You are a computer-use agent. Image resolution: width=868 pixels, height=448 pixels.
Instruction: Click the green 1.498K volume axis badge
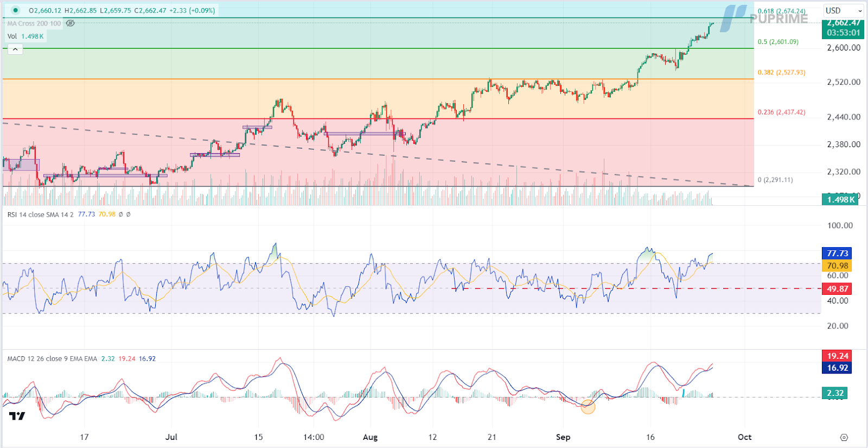[840, 199]
